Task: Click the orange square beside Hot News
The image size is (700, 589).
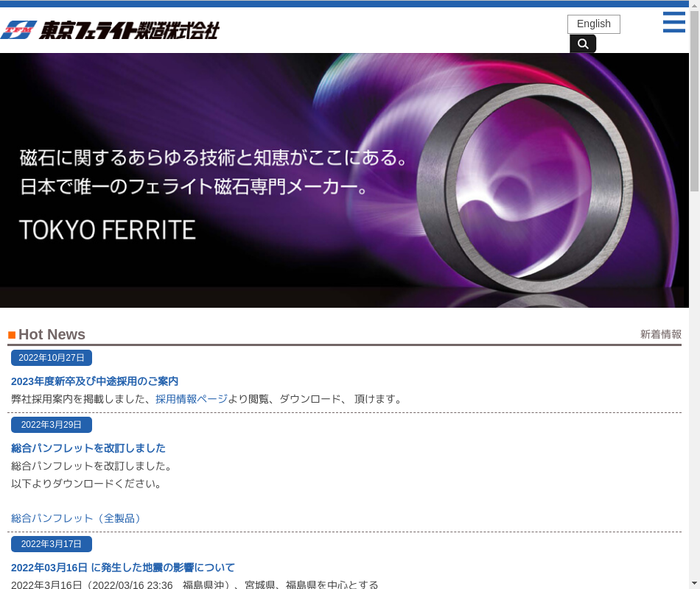Action: pyautogui.click(x=12, y=335)
